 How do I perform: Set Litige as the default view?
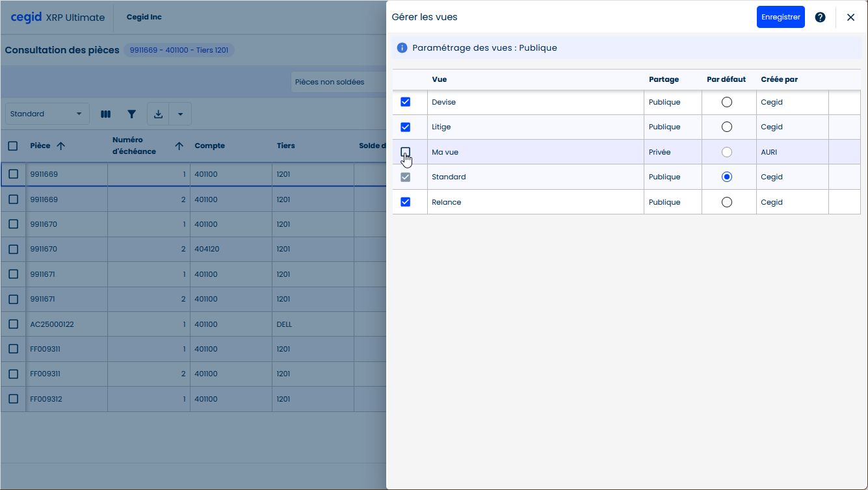click(x=727, y=127)
